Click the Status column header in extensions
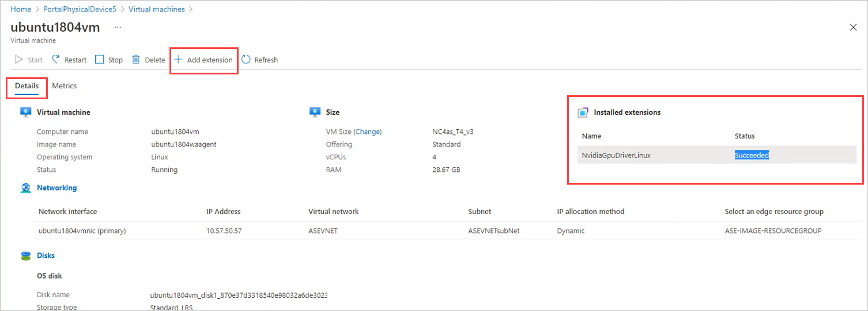868x311 pixels. click(x=745, y=136)
